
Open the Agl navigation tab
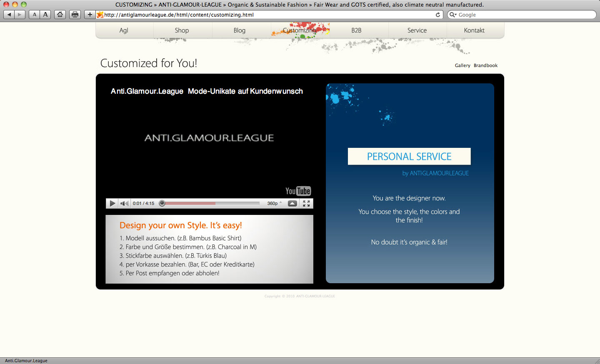[x=124, y=30]
